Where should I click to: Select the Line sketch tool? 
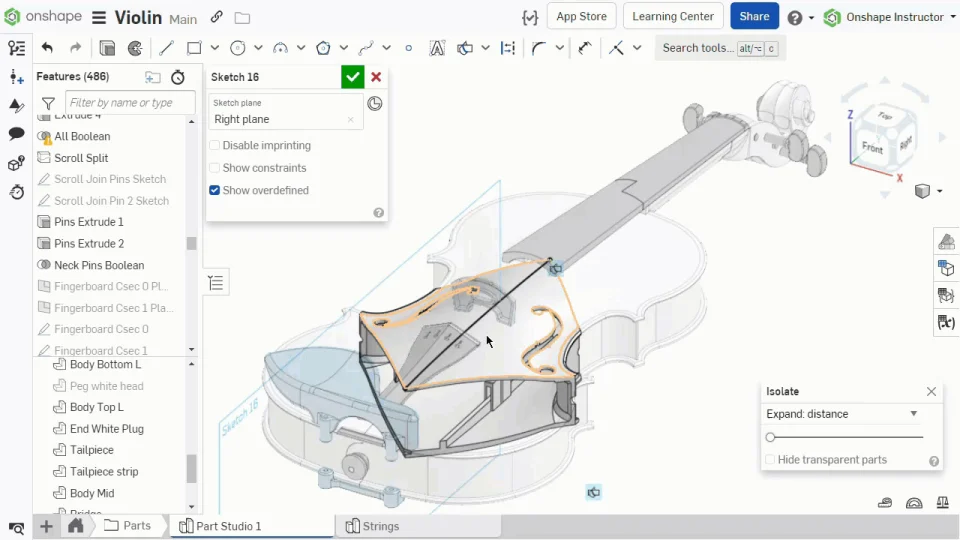point(166,48)
